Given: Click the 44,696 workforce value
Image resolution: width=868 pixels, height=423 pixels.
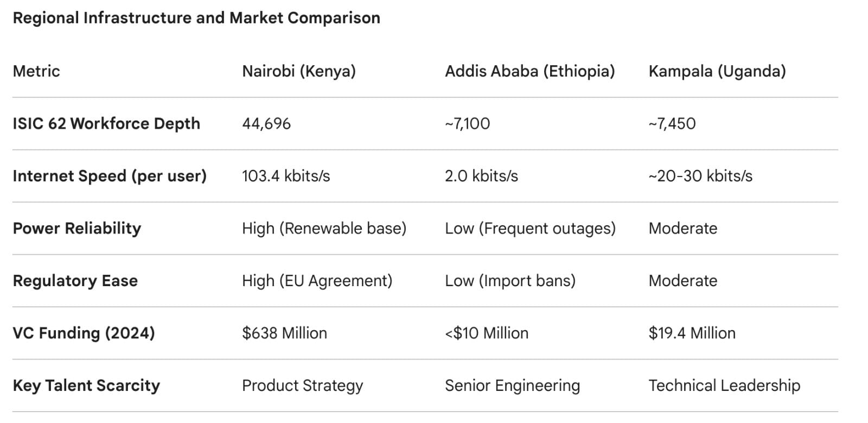Looking at the screenshot, I should [266, 124].
